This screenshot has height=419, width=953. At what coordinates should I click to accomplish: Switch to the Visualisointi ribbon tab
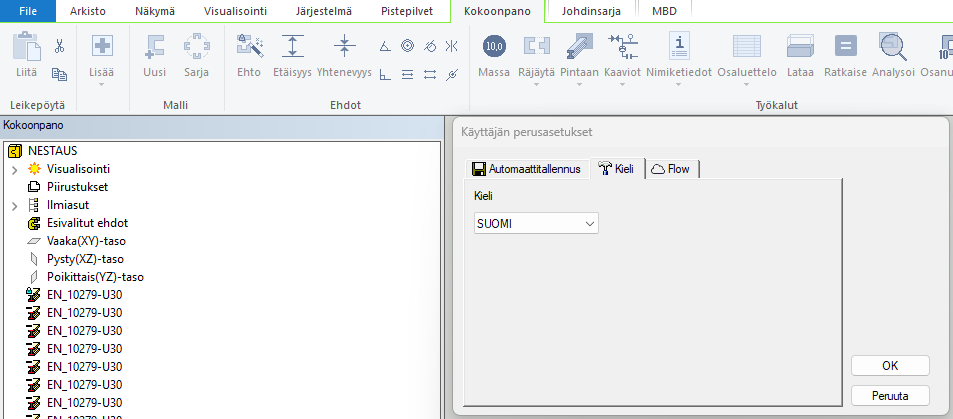coord(237,10)
